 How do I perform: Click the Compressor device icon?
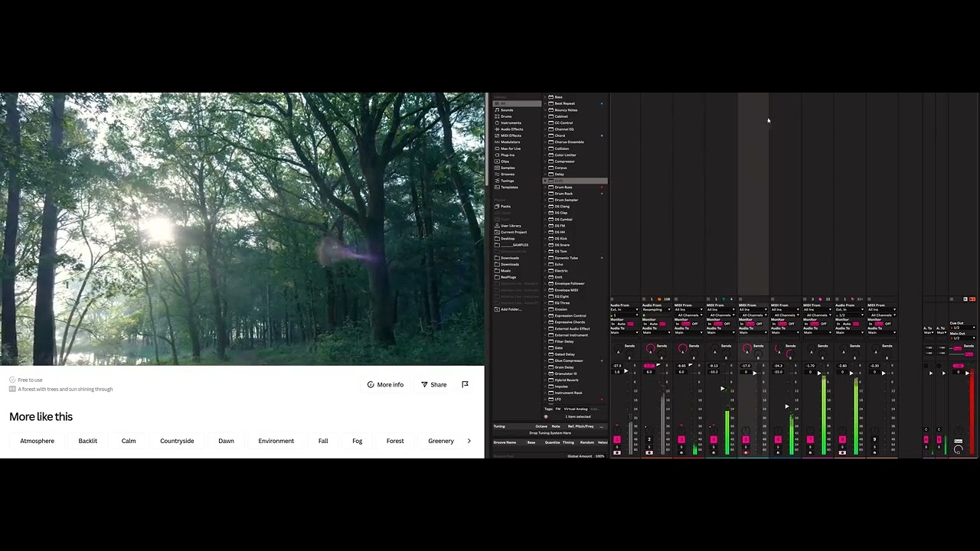coord(550,161)
